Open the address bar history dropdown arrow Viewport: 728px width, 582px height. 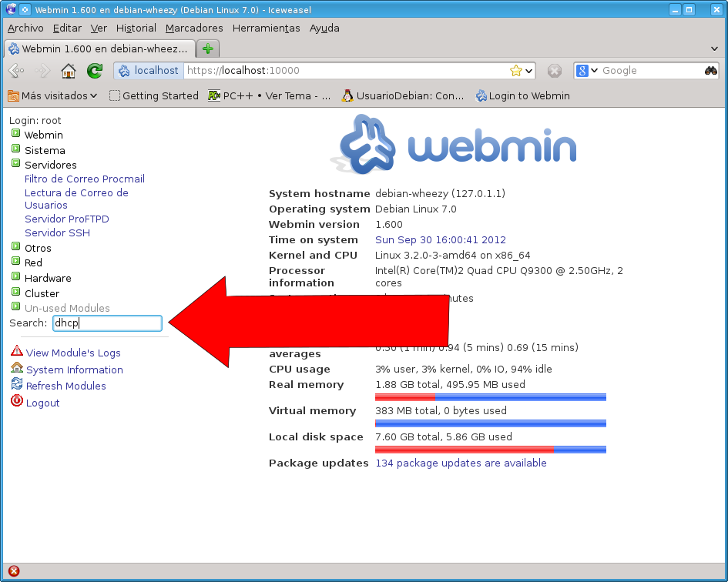click(x=528, y=71)
